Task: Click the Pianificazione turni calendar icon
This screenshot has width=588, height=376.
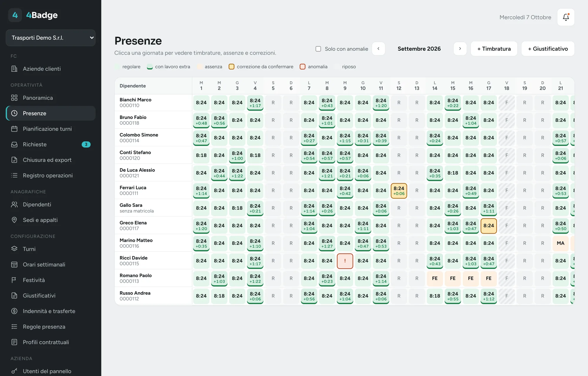Action: [x=14, y=129]
